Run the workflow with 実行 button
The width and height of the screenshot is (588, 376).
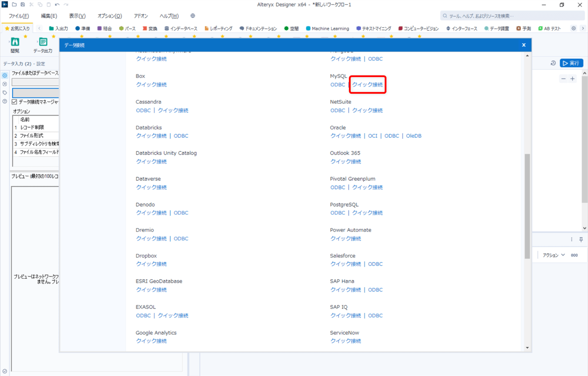pos(571,63)
